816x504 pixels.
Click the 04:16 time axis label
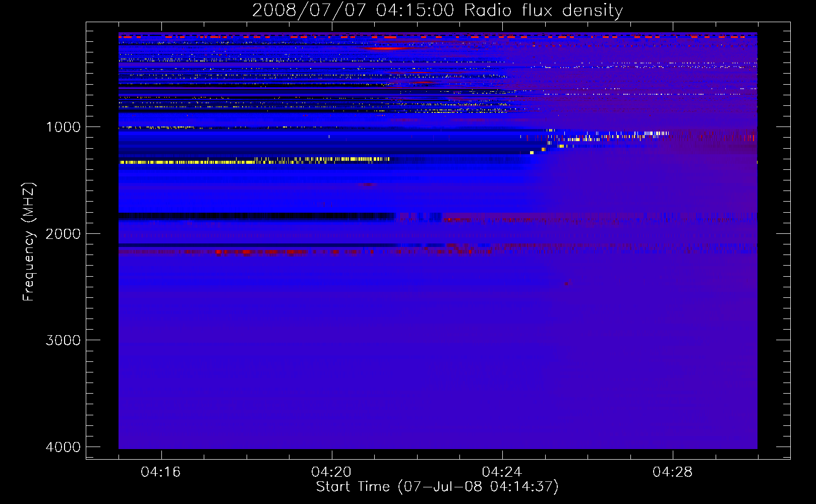pyautogui.click(x=161, y=472)
